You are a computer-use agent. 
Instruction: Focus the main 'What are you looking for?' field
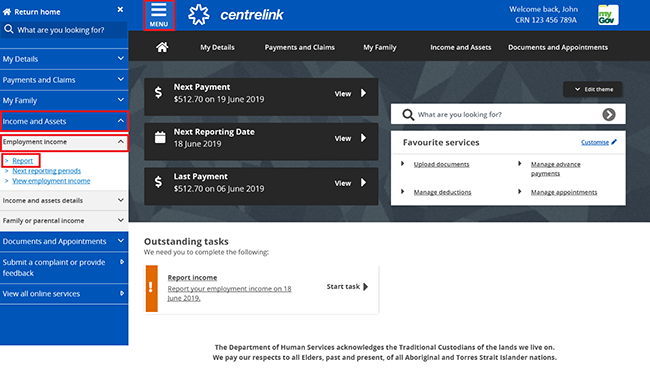(x=508, y=114)
